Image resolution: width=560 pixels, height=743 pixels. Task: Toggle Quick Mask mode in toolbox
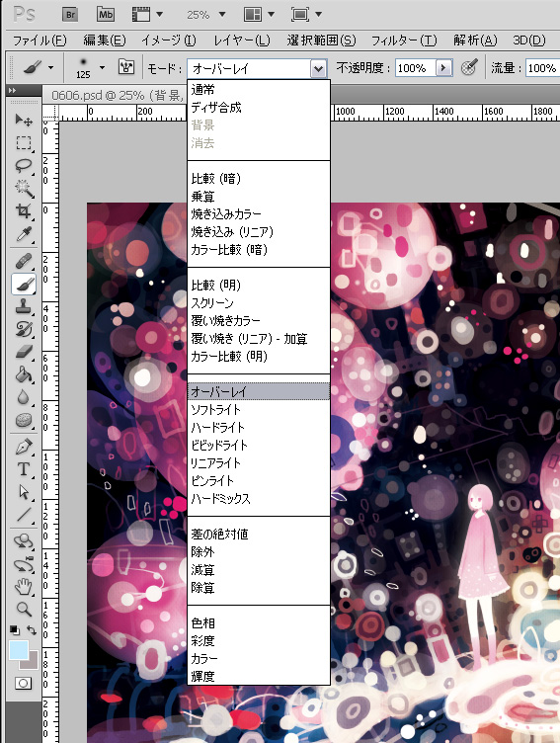24,683
